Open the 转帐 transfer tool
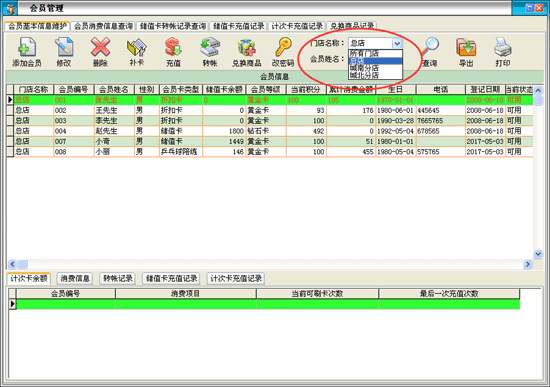This screenshot has height=387, width=550. click(x=210, y=47)
